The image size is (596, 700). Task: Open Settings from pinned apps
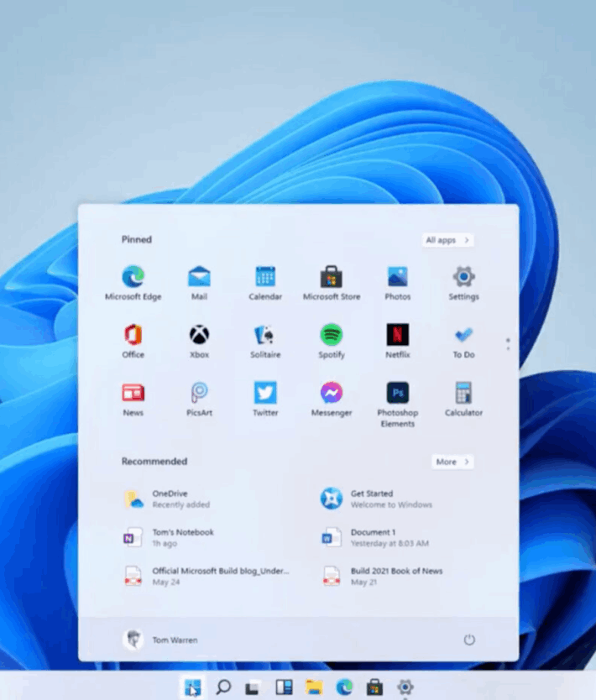click(x=463, y=283)
